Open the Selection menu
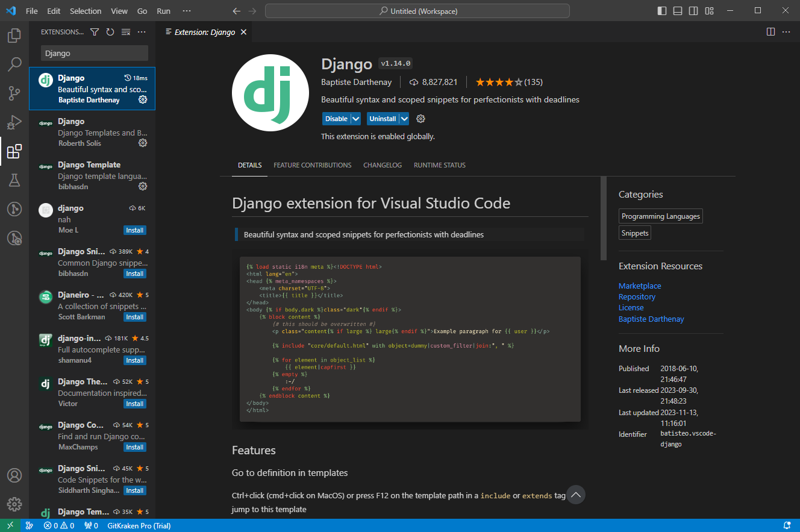The width and height of the screenshot is (800, 532). pyautogui.click(x=86, y=11)
